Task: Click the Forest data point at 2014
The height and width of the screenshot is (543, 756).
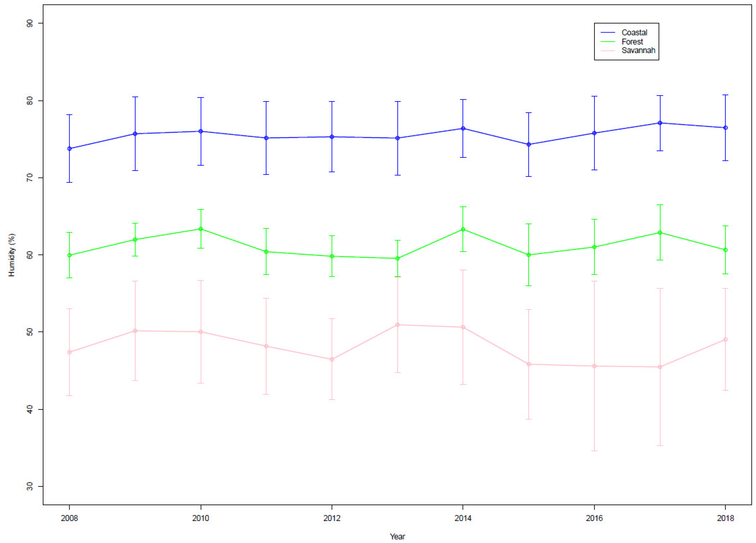Action: click(463, 229)
